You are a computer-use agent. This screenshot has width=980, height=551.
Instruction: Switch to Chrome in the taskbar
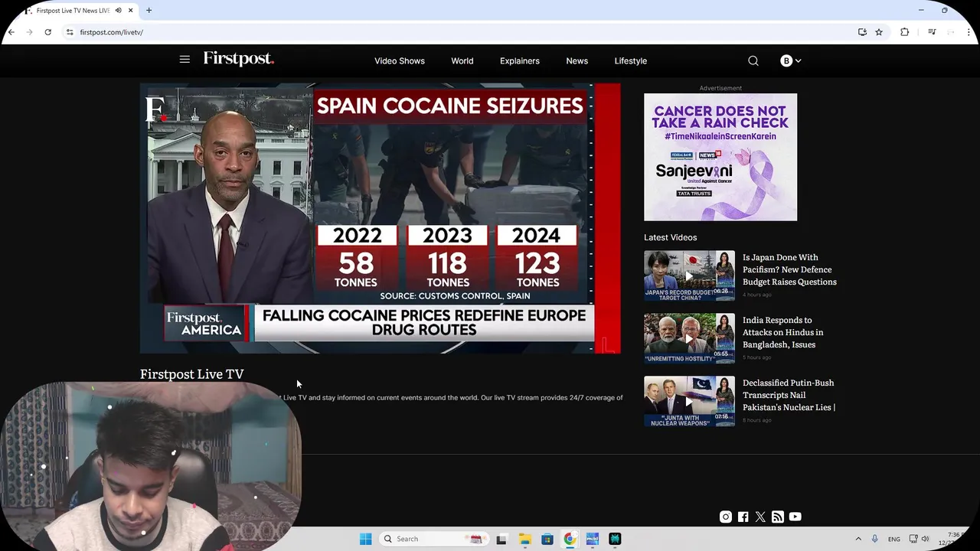(570, 539)
